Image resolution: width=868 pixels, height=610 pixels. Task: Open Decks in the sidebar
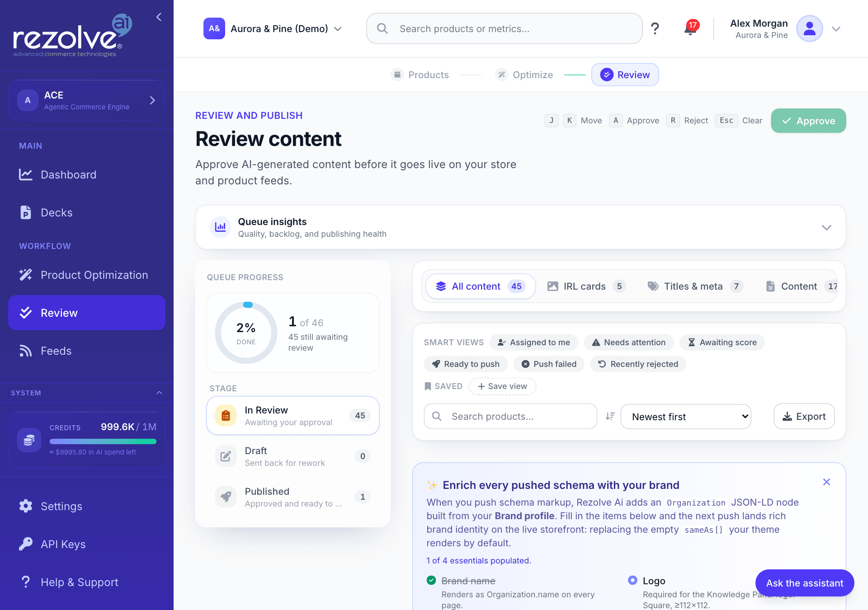(87, 213)
